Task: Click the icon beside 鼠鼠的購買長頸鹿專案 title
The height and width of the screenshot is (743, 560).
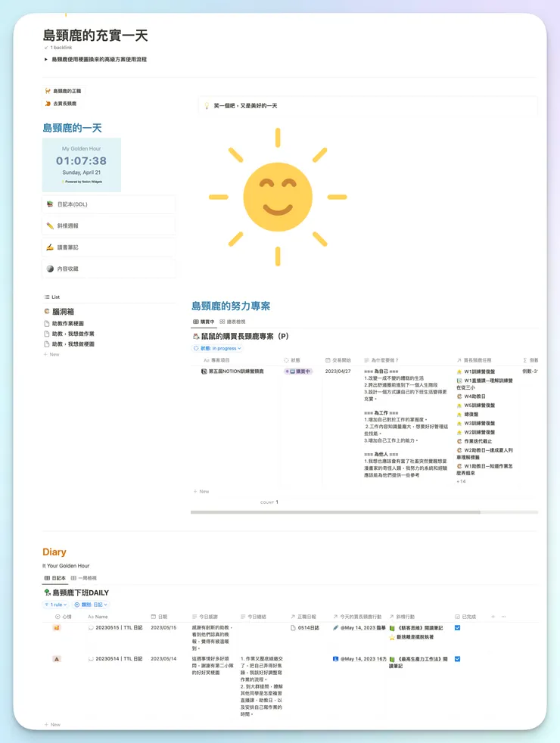Action: tap(196, 337)
